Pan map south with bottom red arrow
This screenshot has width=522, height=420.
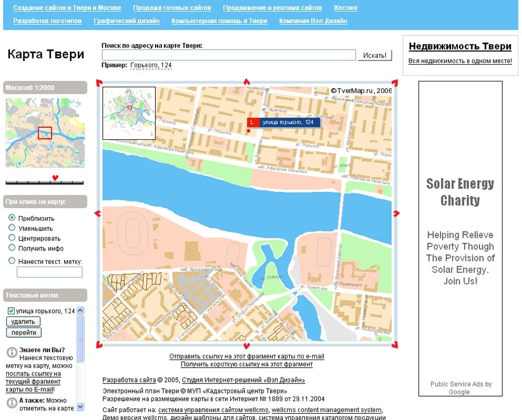[x=246, y=345]
